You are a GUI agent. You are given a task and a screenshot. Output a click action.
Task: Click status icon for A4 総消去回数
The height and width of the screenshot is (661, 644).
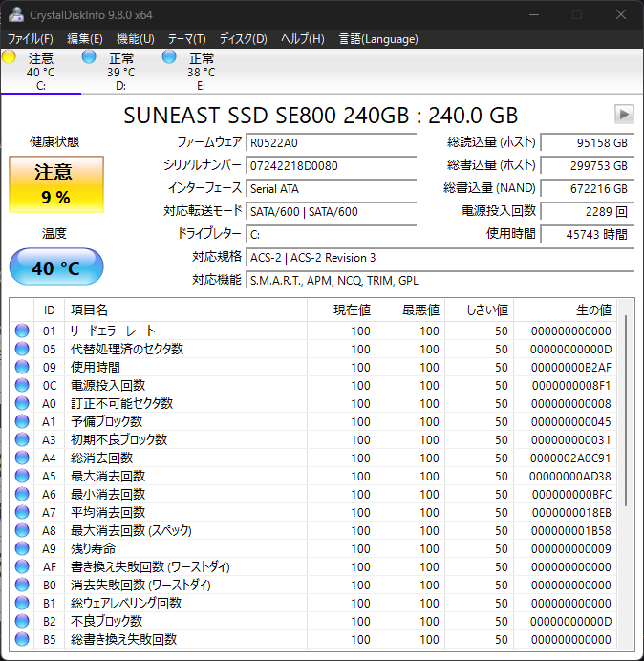point(22,458)
